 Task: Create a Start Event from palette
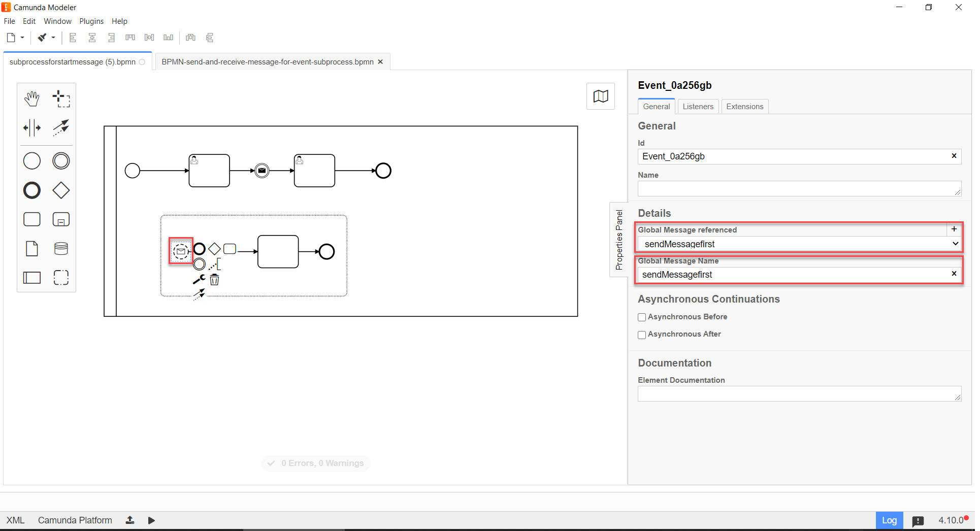[32, 161]
